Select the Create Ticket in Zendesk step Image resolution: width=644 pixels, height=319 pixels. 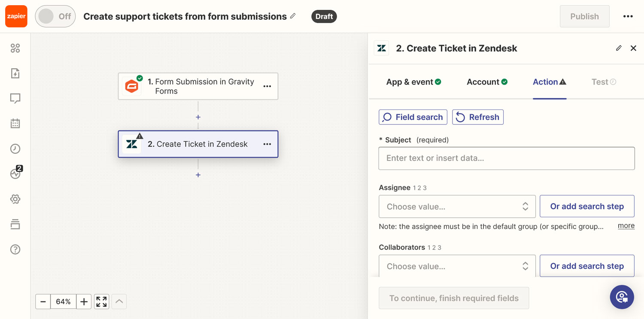tap(198, 144)
